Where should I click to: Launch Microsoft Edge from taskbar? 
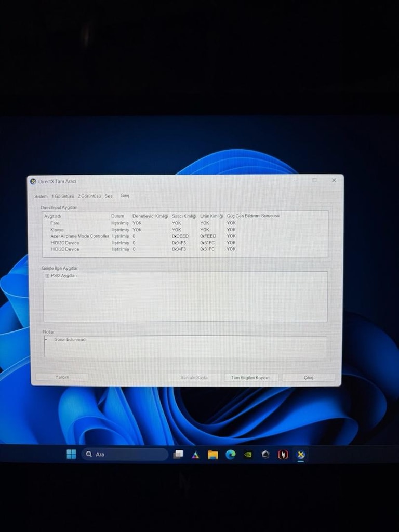(x=231, y=455)
